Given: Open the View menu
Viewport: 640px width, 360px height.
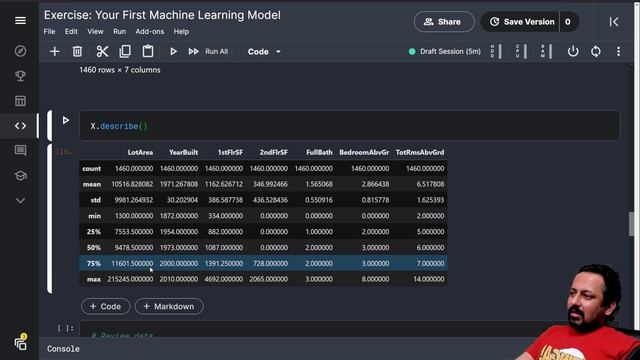Looking at the screenshot, I should [95, 31].
